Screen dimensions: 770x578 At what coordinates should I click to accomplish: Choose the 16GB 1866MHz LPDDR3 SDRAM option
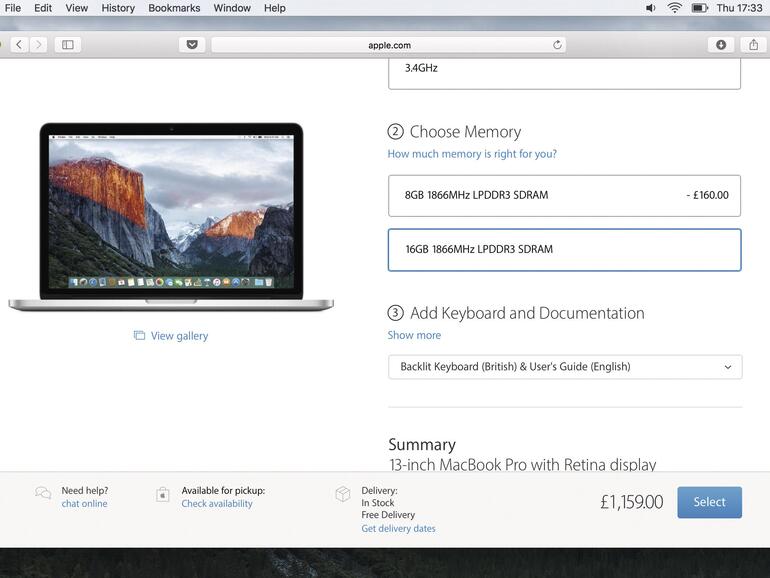pos(564,249)
